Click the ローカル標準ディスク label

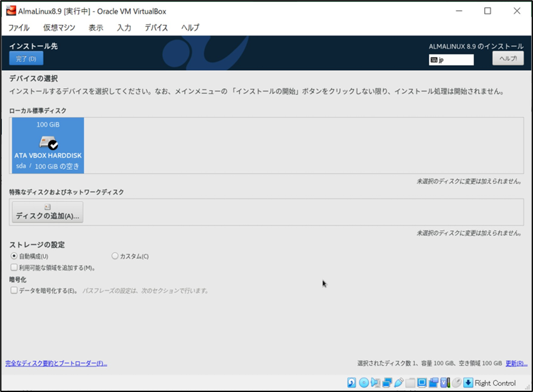38,111
